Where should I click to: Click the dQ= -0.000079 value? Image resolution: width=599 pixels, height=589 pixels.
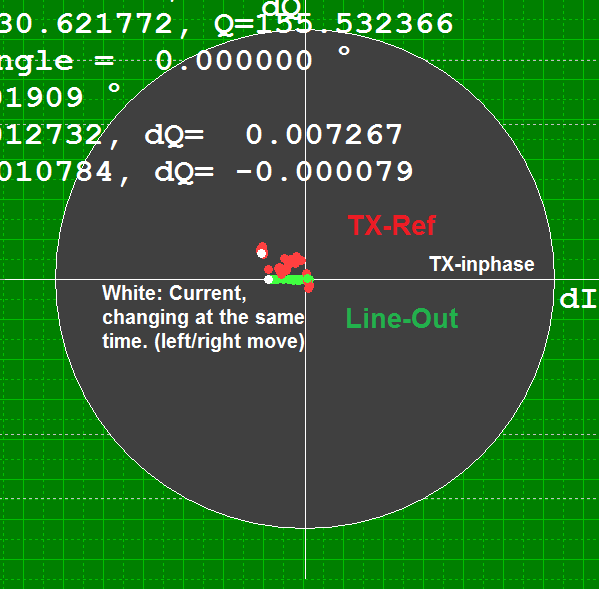coord(284,172)
